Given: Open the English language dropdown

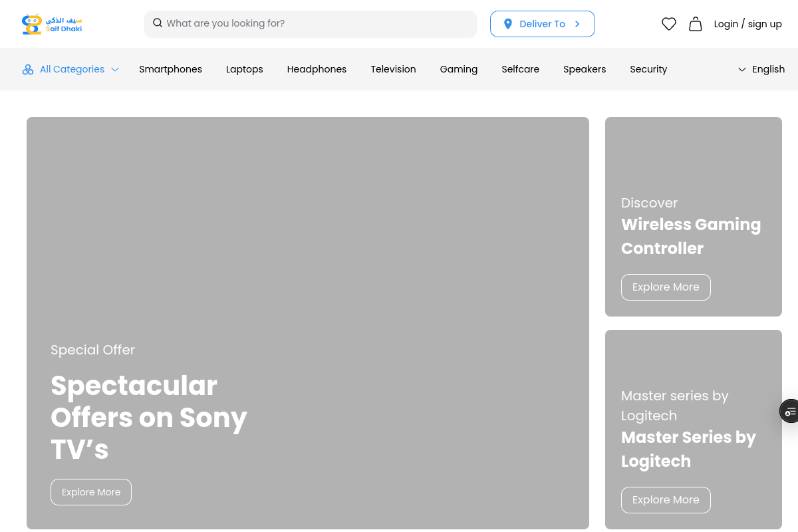Looking at the screenshot, I should [761, 69].
